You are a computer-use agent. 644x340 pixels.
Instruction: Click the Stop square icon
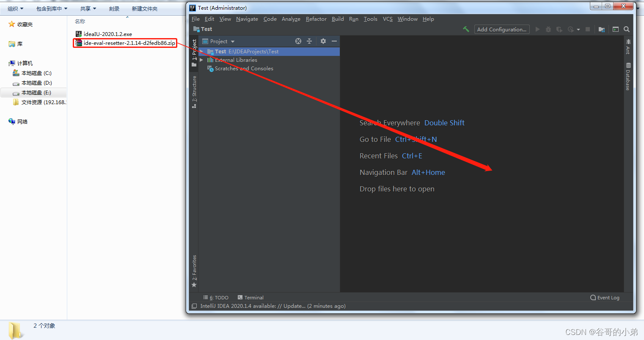click(x=588, y=29)
